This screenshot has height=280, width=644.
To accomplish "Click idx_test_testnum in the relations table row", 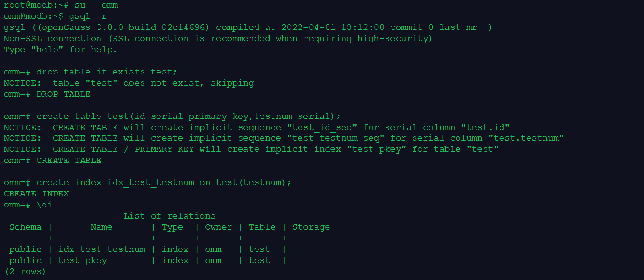I will click(x=102, y=250).
